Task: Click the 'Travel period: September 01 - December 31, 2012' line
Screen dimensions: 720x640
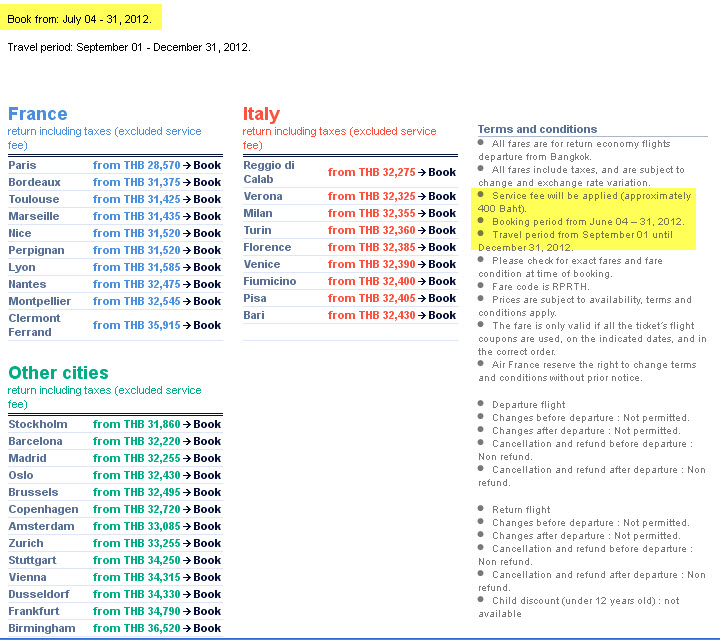Action: point(129,47)
